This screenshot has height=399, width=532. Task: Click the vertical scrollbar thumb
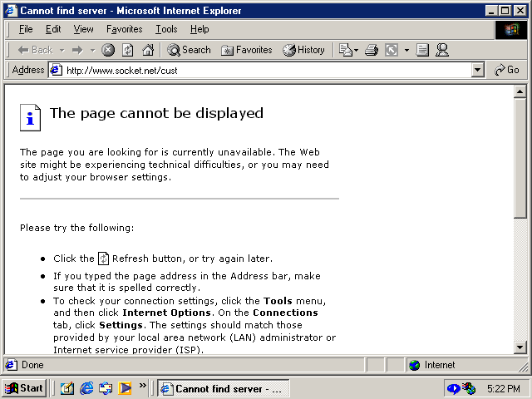click(520, 158)
